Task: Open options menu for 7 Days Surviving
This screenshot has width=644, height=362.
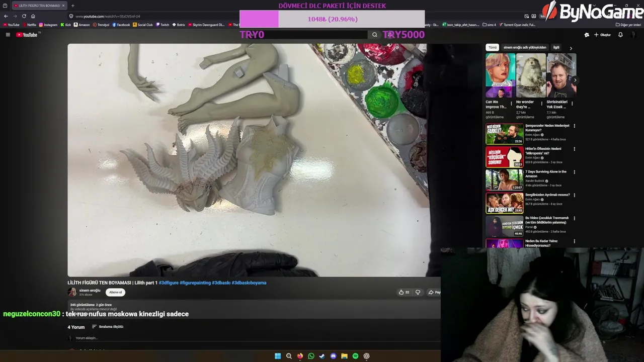Action: pos(574,172)
